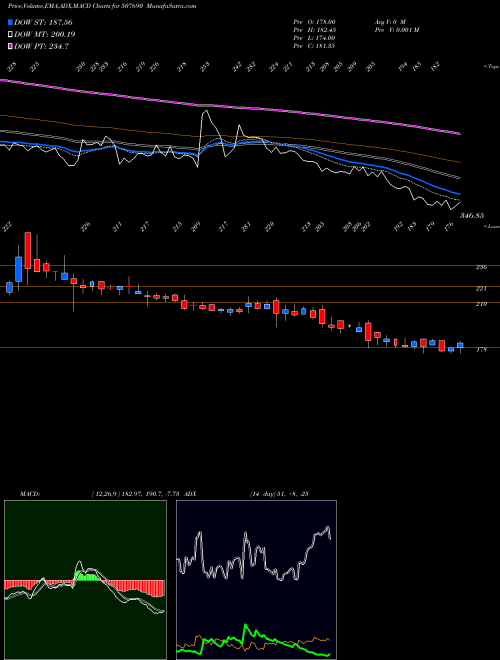Click the ADX '(14 day) 51, +8, -25' values

[x=279, y=493]
